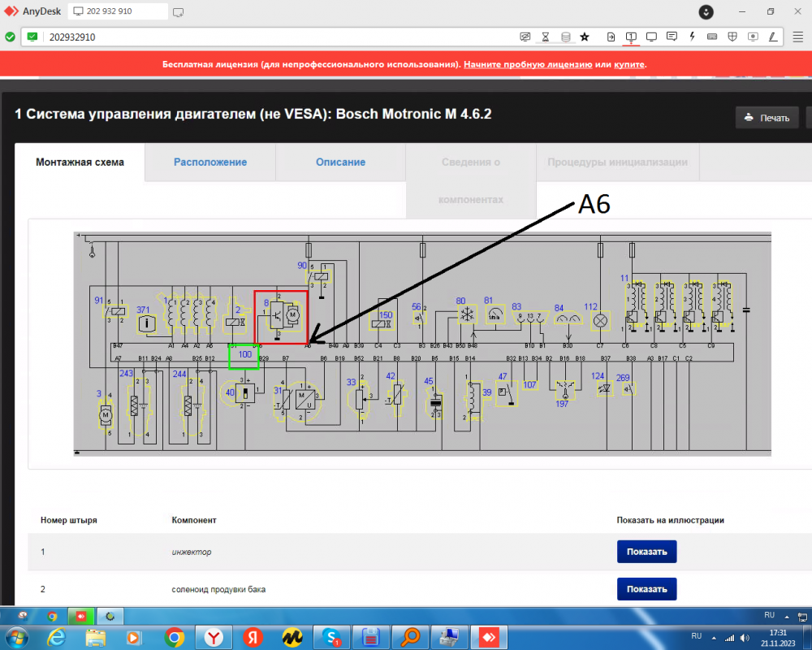Switch to the Расположение tab
Image resolution: width=812 pixels, height=650 pixels.
pyautogui.click(x=210, y=162)
